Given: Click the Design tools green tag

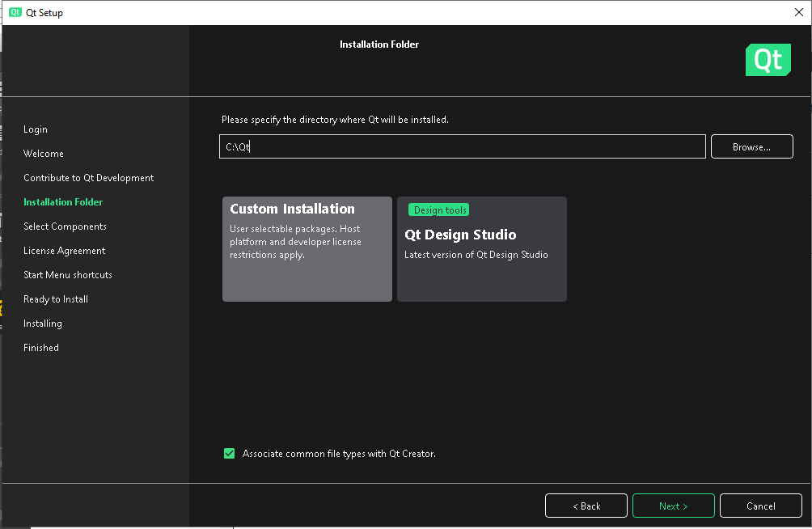Looking at the screenshot, I should pos(439,209).
